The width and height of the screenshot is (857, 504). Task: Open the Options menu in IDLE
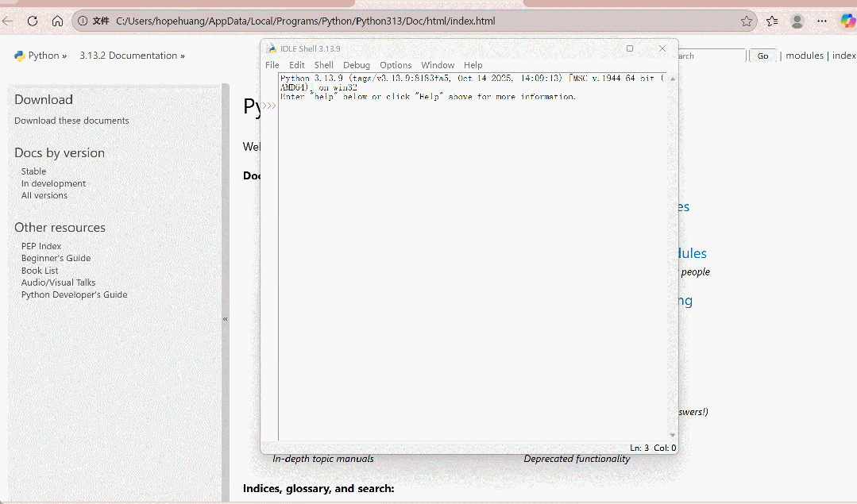pos(396,65)
